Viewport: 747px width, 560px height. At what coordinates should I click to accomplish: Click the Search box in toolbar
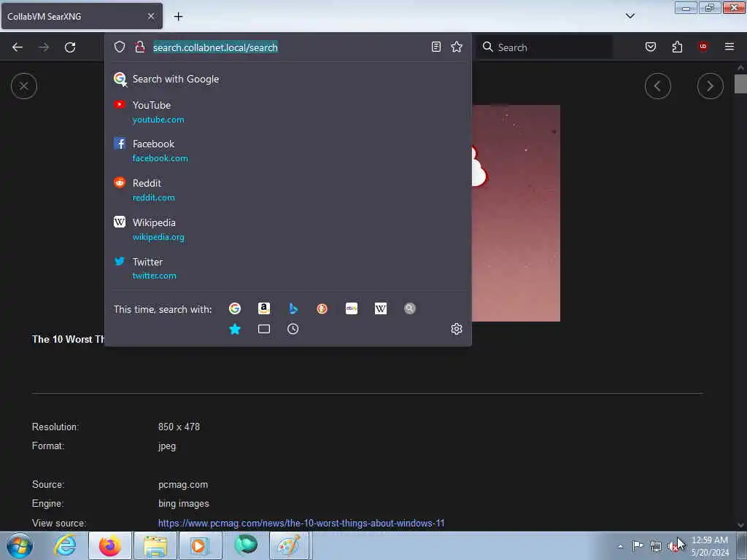pos(545,47)
